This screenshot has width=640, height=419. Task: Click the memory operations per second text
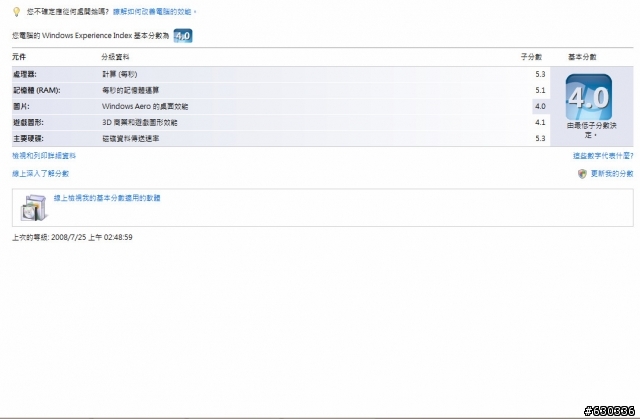130,90
